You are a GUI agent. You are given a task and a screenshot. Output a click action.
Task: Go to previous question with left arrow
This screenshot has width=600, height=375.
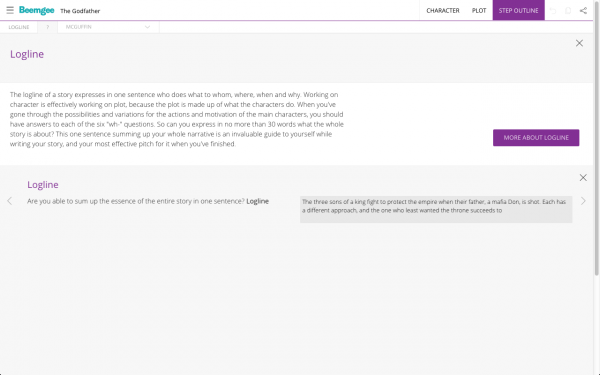[10, 201]
